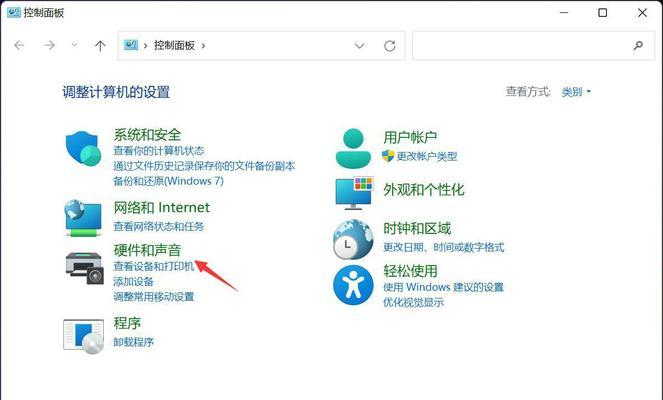
Task: Expand chevron after 控制面板 in address bar
Action: (x=203, y=45)
